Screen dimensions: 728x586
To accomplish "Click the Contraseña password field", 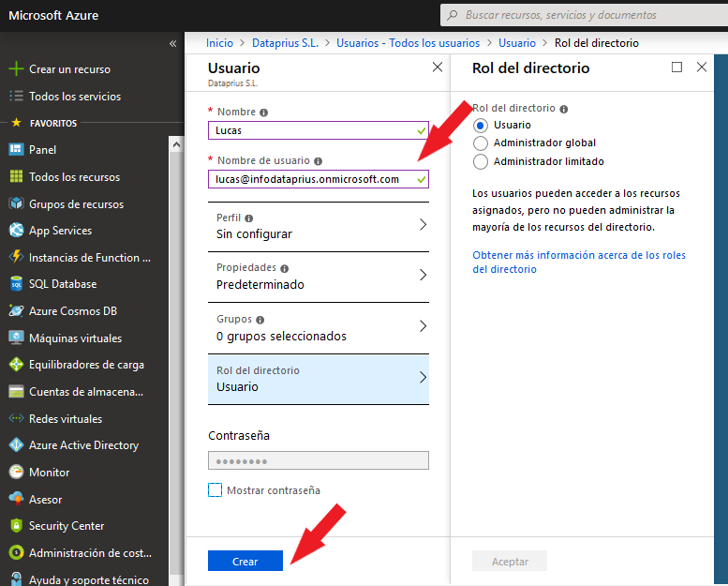I will (x=318, y=460).
